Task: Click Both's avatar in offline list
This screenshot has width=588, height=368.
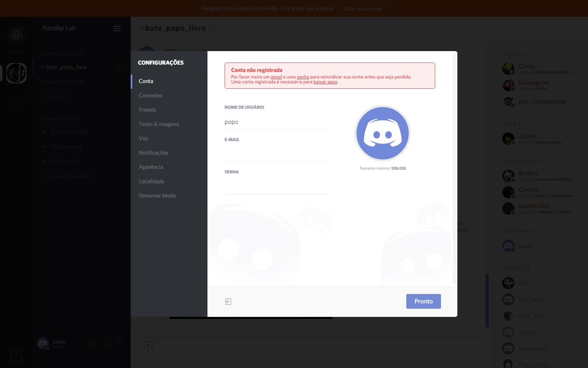Action: coord(508,283)
